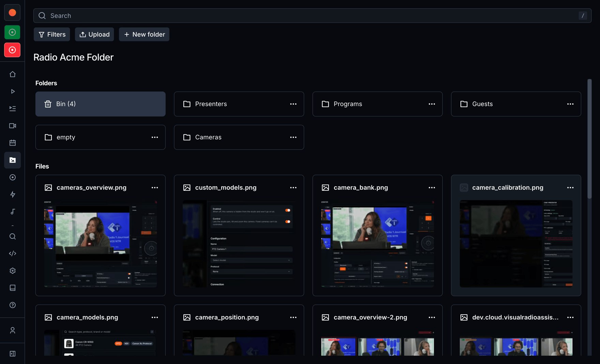
Task: Open cameras_overview.png thumbnail preview
Action: [101, 244]
